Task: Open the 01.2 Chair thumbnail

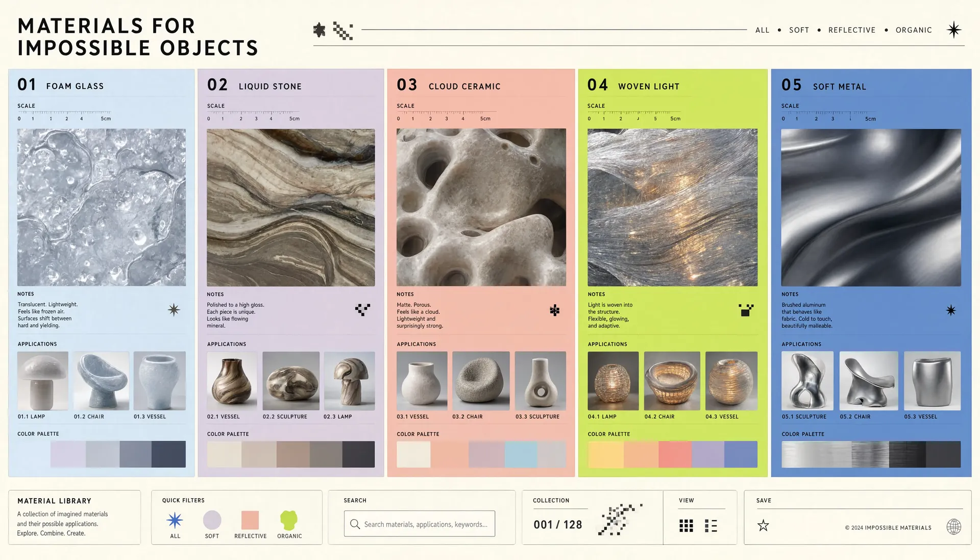Action: coord(101,381)
